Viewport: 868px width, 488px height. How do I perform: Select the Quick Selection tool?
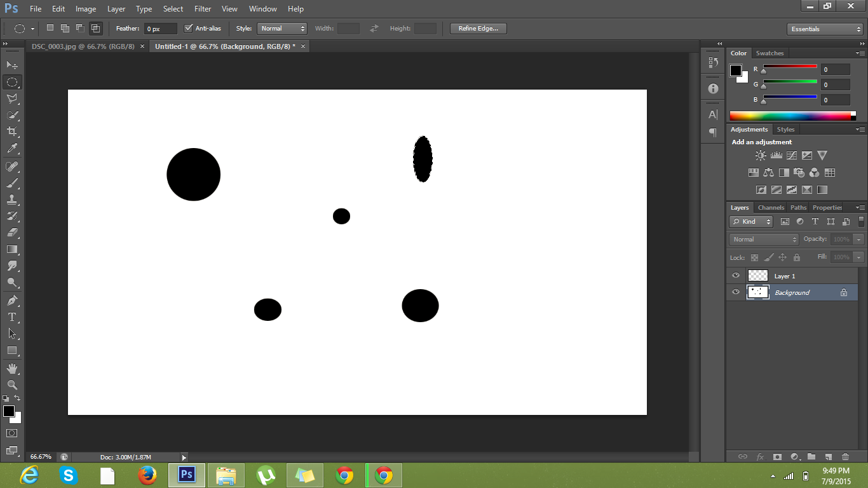[12, 115]
